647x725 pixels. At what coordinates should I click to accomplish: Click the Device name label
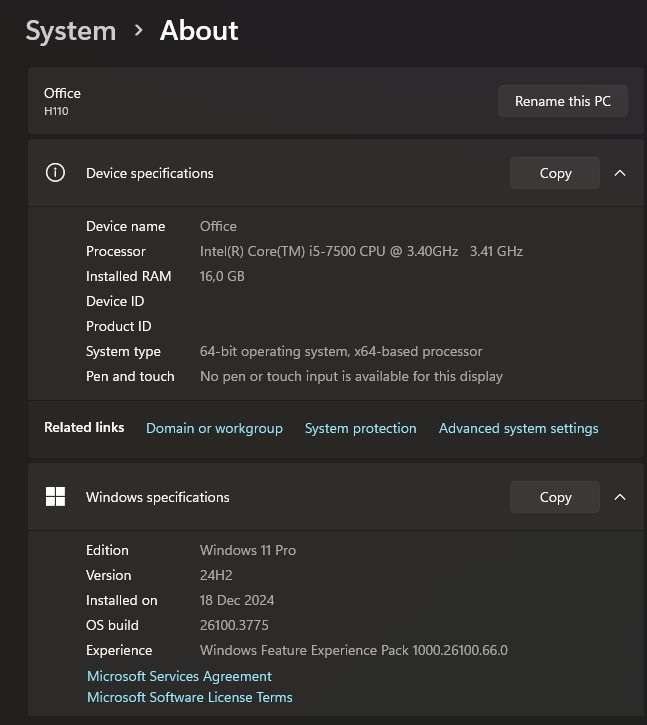click(126, 226)
